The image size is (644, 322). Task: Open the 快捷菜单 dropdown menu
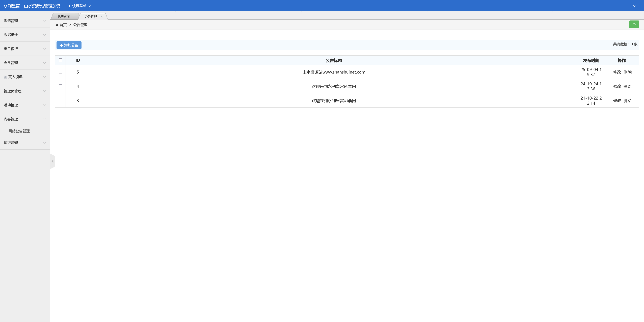click(79, 6)
